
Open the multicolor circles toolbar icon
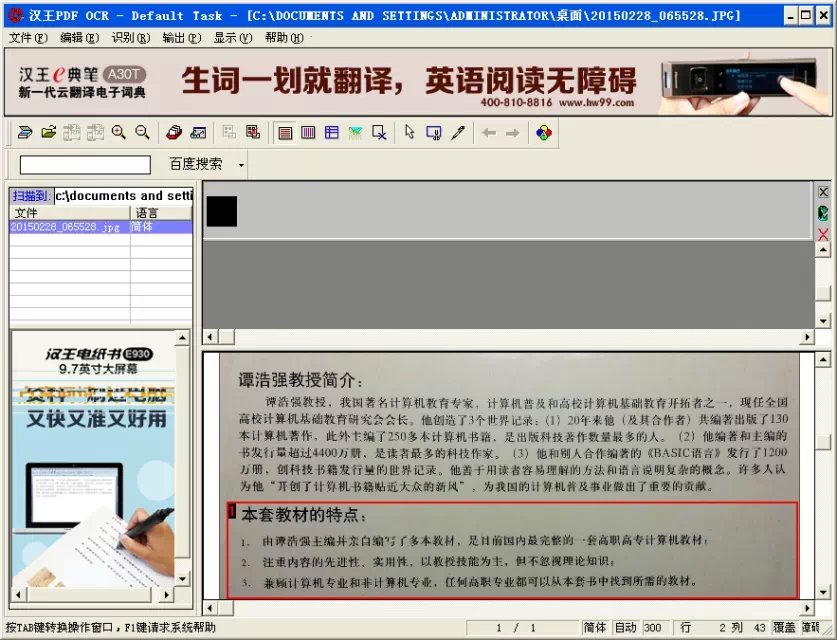(543, 133)
